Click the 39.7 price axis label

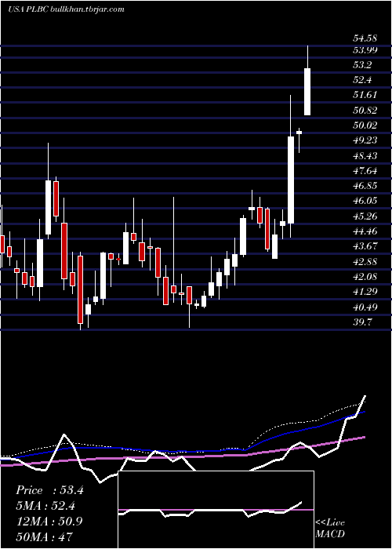coord(362,322)
